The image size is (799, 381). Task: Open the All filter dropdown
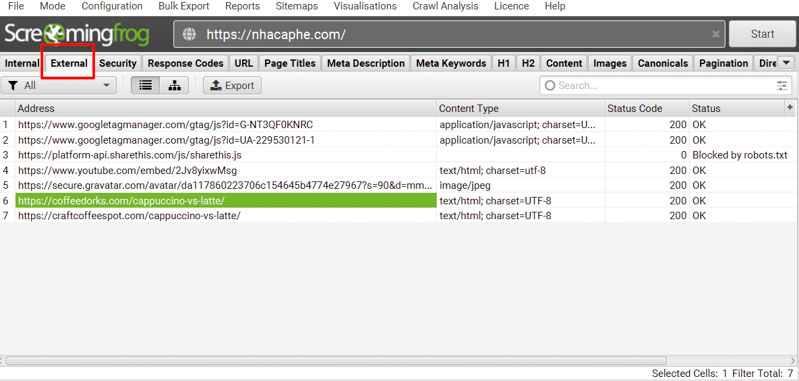59,86
